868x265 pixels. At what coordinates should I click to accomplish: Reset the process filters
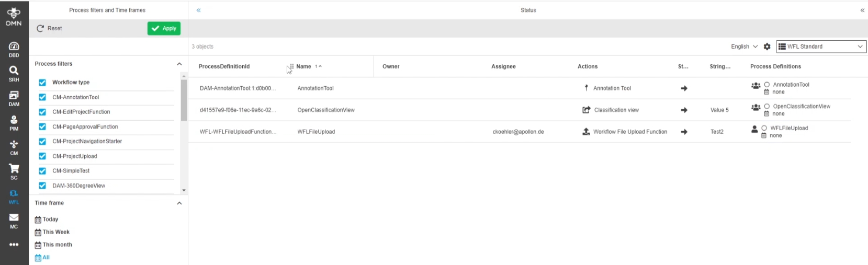coord(49,29)
